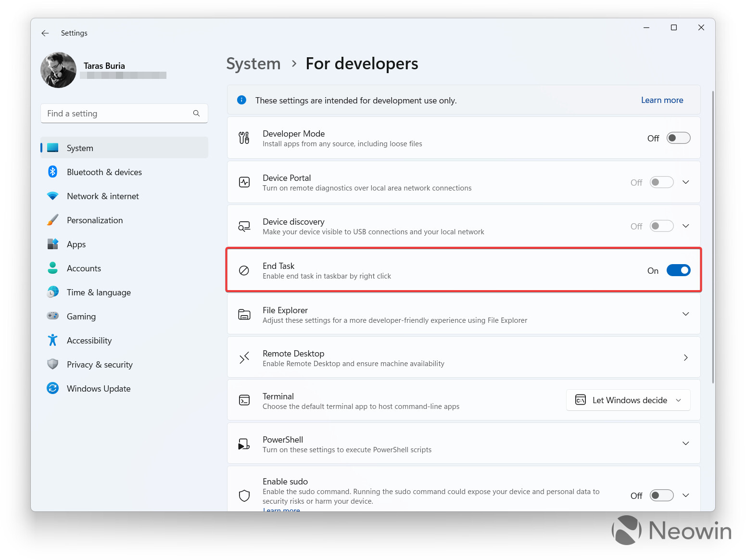Click the Privacy shield icon

[53, 364]
